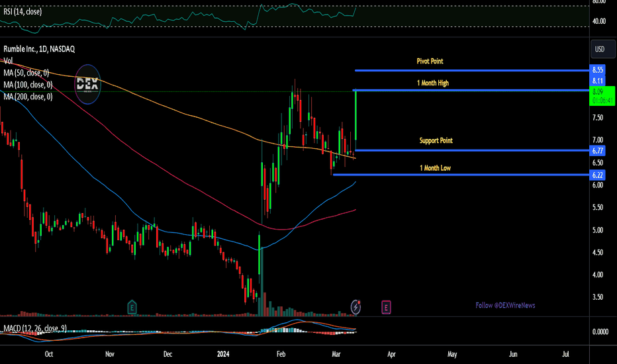
Task: Select the MACD (12, 26, close, 9) label
Action: (35, 328)
